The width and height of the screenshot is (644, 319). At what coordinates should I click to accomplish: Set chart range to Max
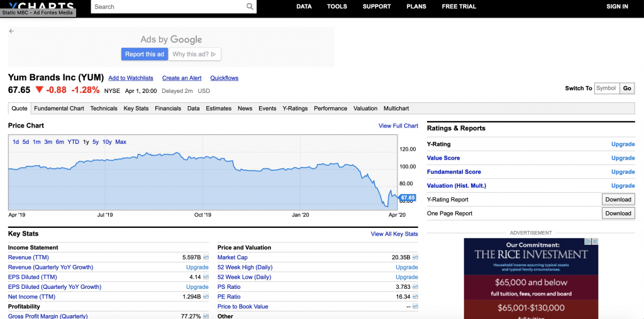point(121,142)
